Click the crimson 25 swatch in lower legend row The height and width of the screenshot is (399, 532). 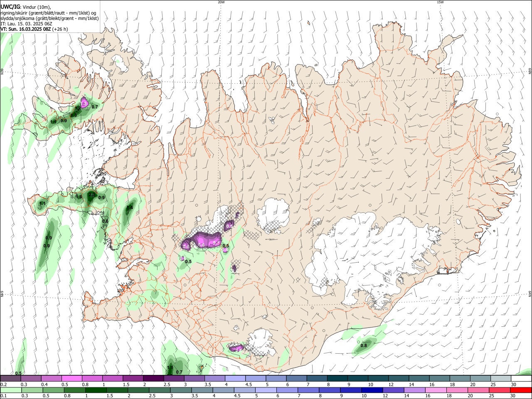[500, 390]
